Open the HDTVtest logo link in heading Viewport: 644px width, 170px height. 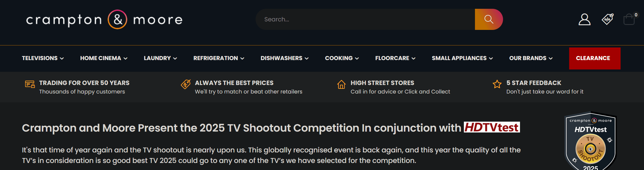pos(492,127)
